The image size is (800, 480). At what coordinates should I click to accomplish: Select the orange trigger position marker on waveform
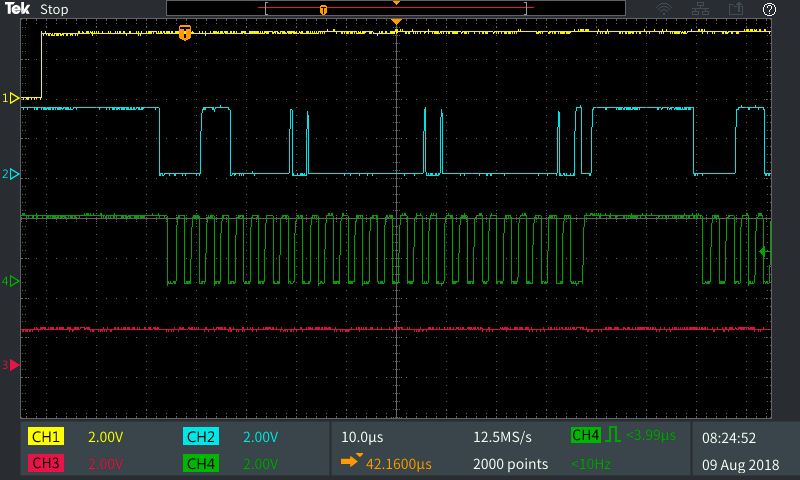[185, 33]
